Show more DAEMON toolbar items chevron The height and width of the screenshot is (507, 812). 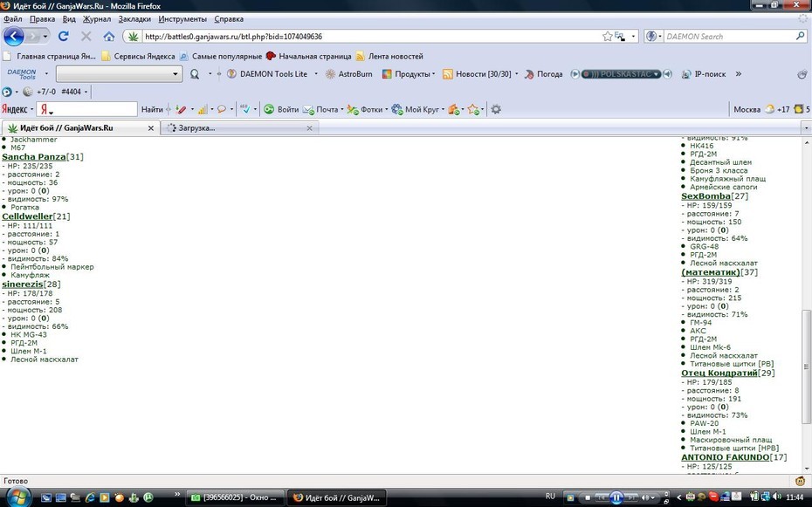(739, 74)
